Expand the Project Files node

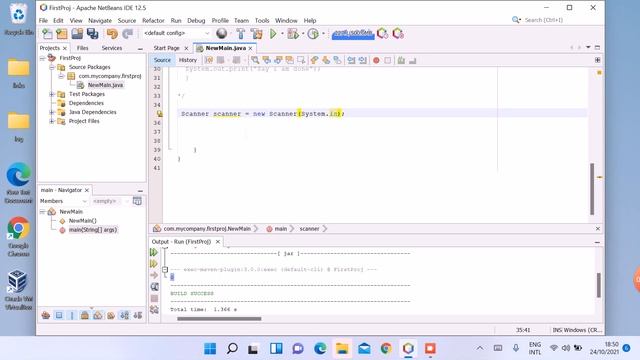click(x=52, y=121)
